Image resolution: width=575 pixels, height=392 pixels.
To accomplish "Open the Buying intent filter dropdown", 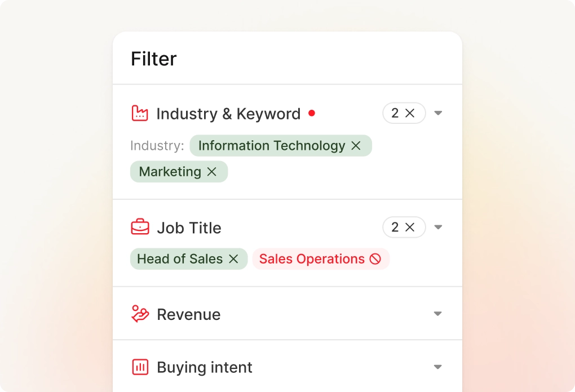I will coord(438,367).
